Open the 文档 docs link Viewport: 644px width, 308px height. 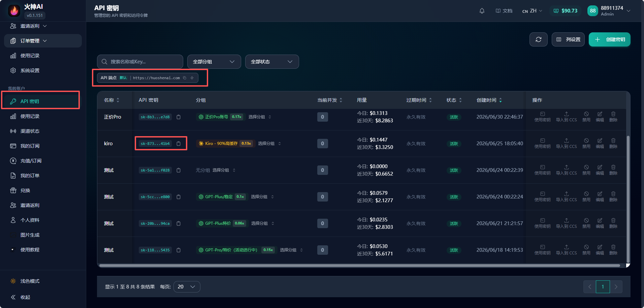[x=504, y=11]
